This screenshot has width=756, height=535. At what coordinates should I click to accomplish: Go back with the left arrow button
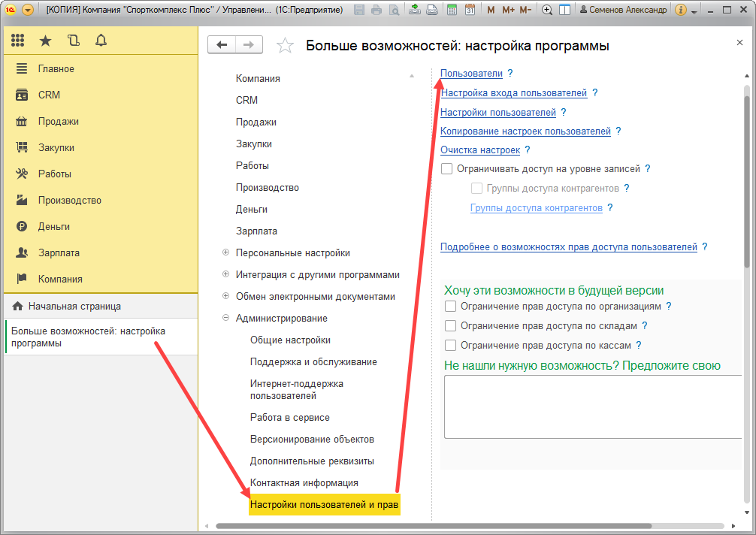(222, 45)
